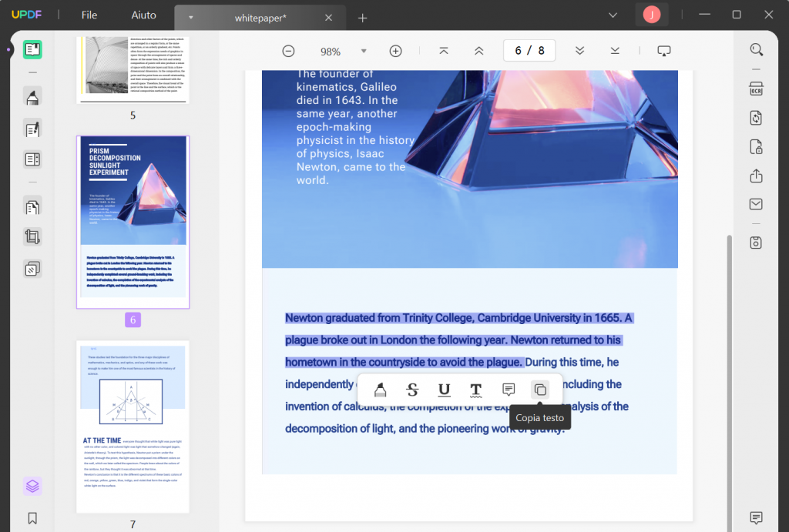Open the search tool in right sidebar
Image resolution: width=789 pixels, height=532 pixels.
tap(757, 49)
